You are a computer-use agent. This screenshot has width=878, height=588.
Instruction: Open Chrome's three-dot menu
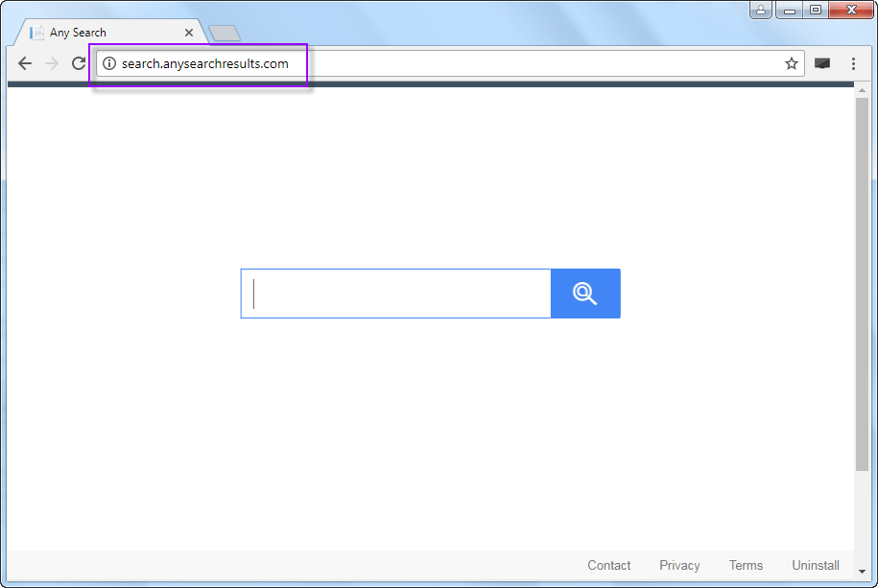853,63
